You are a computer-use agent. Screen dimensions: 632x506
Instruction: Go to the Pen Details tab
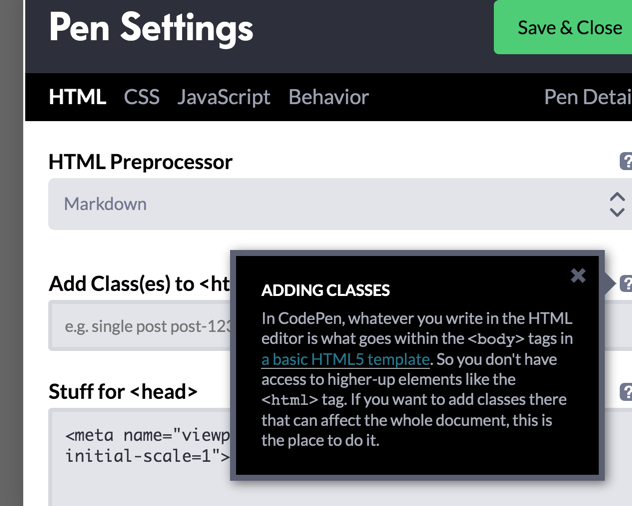588,97
